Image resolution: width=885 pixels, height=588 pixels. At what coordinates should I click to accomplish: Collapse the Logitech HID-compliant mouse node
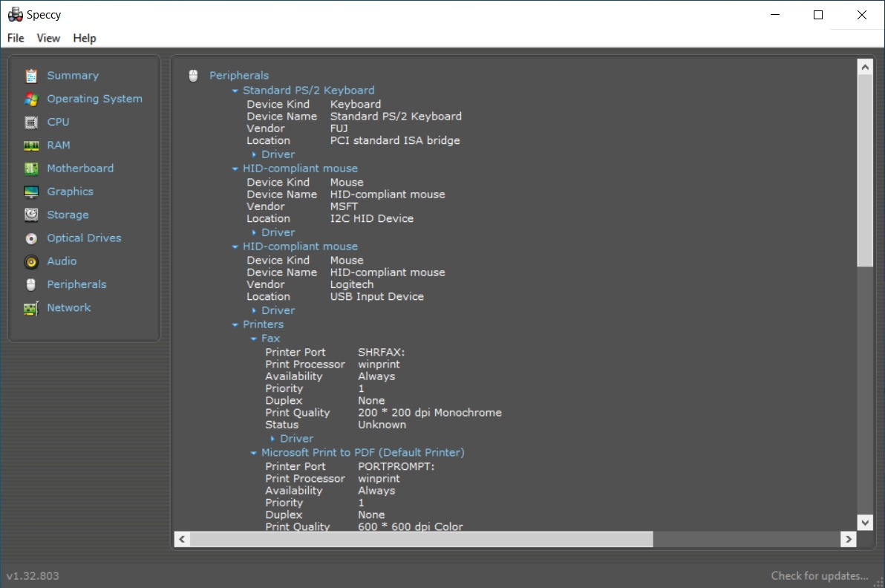[x=235, y=246]
